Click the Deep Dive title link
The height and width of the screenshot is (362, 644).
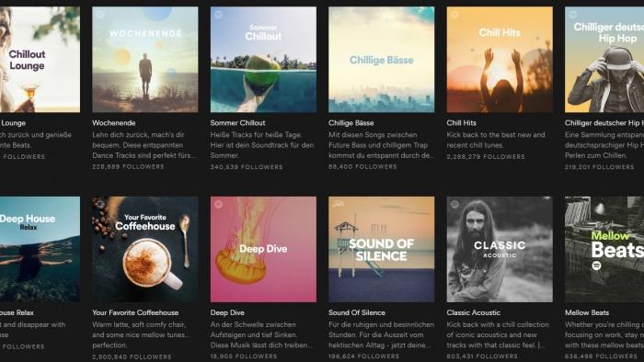coord(227,312)
